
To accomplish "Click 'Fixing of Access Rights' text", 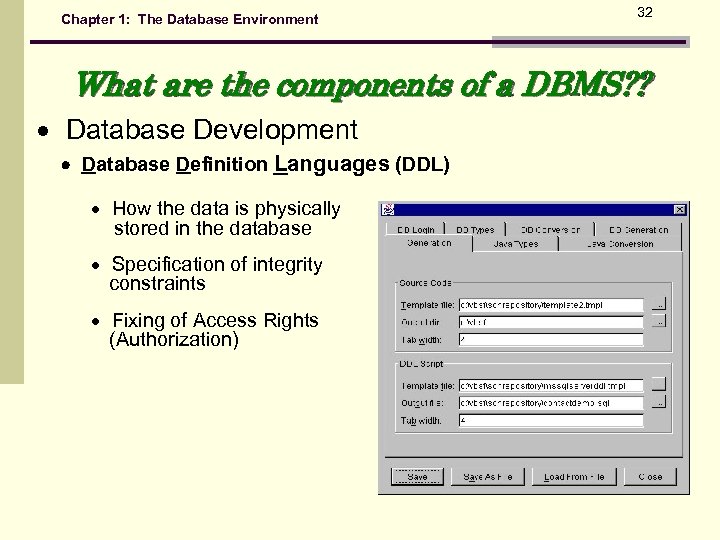I will (x=215, y=320).
